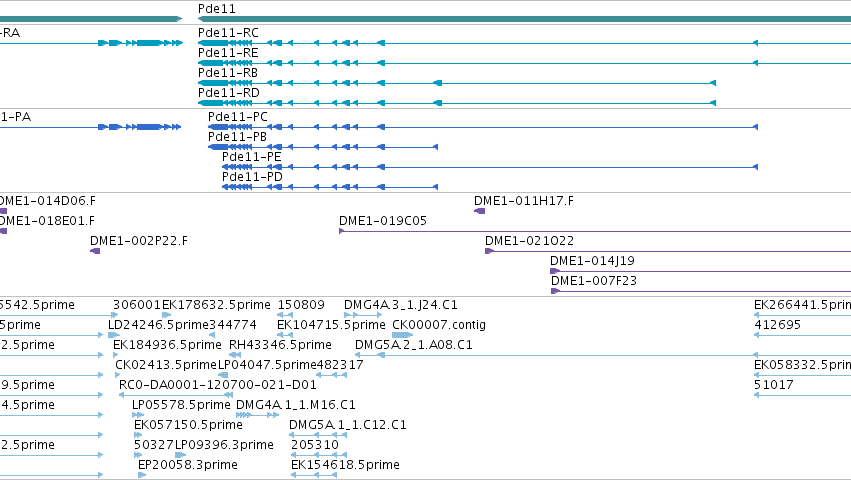Click the EK057150.5prime EST label
The height and width of the screenshot is (480, 851).
click(x=188, y=426)
